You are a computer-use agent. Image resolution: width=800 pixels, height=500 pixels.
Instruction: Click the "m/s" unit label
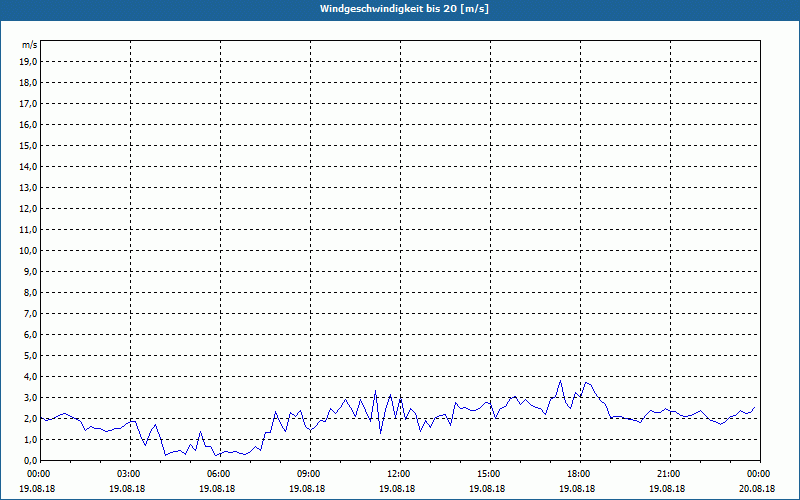pyautogui.click(x=30, y=45)
